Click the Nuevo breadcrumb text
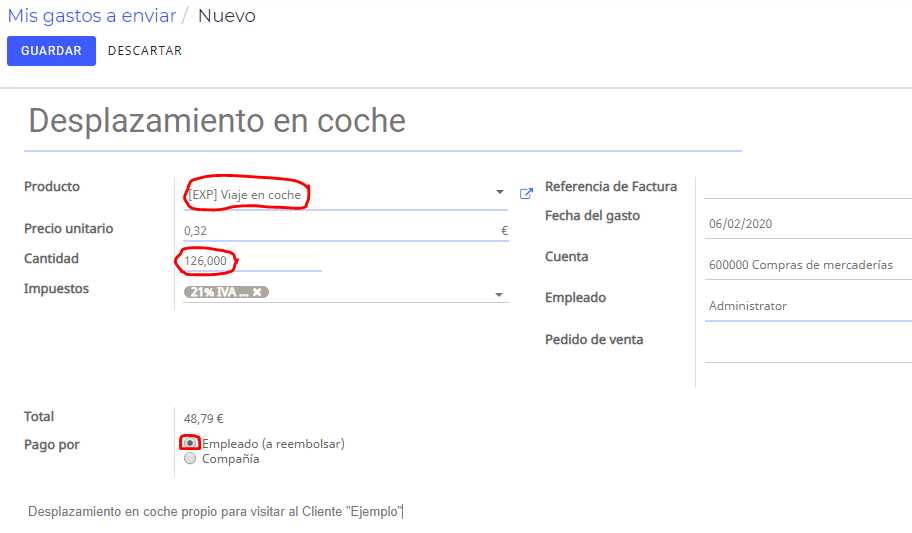 point(227,16)
